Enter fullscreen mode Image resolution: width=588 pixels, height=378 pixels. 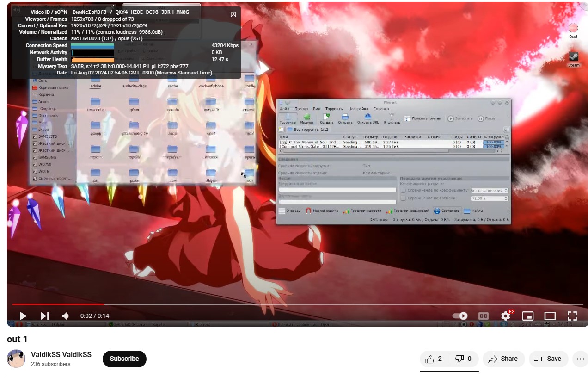pos(572,316)
